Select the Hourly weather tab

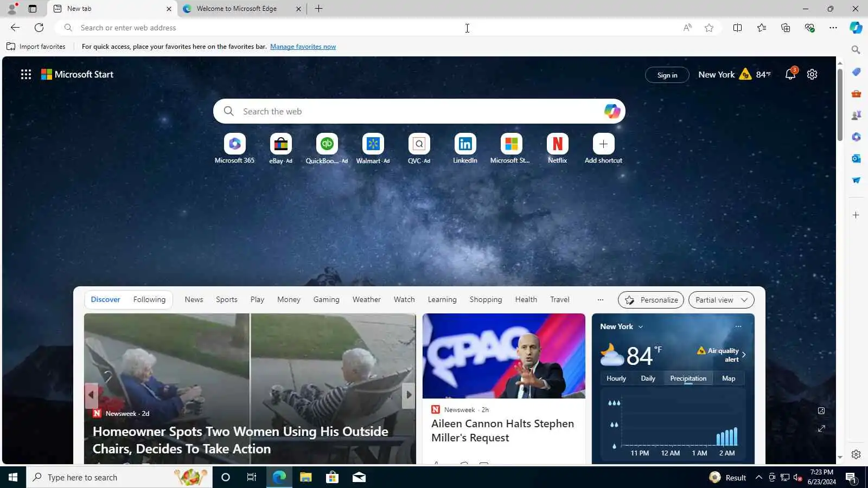pyautogui.click(x=616, y=378)
